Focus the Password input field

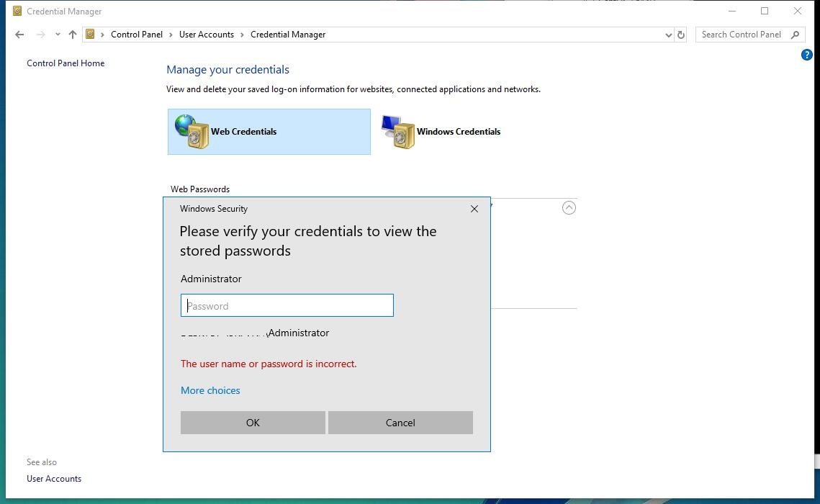point(287,305)
